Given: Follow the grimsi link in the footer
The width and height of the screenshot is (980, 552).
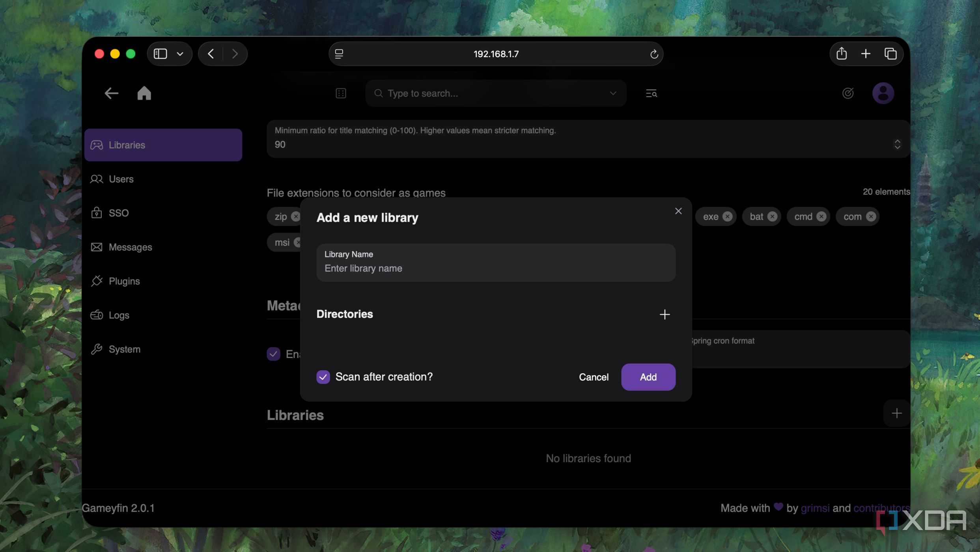Looking at the screenshot, I should pos(815,508).
